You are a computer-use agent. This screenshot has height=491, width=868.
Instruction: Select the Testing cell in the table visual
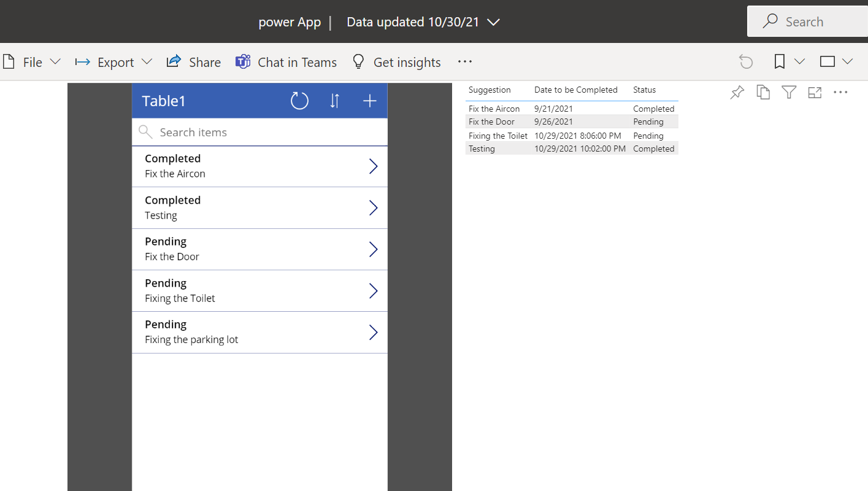[482, 149]
